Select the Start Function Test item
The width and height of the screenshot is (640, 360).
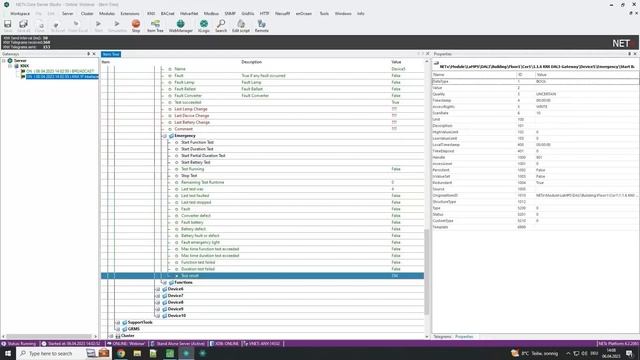[x=197, y=142]
